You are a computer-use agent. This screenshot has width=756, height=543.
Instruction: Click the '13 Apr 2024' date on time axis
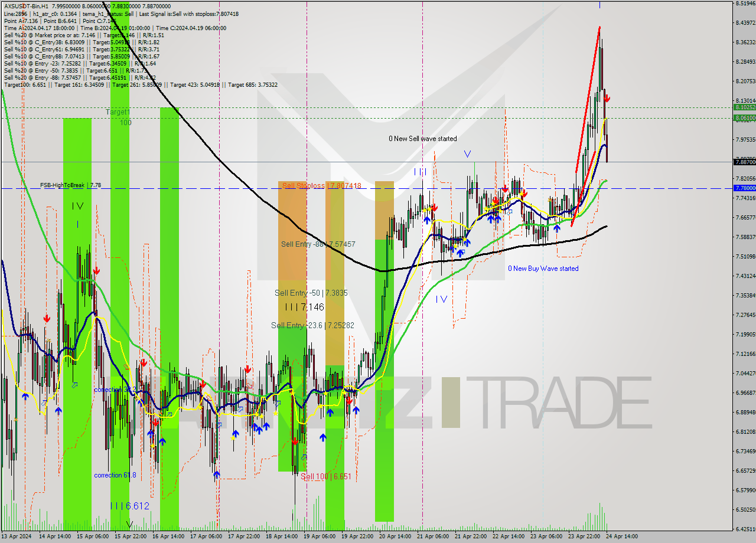tap(18, 537)
